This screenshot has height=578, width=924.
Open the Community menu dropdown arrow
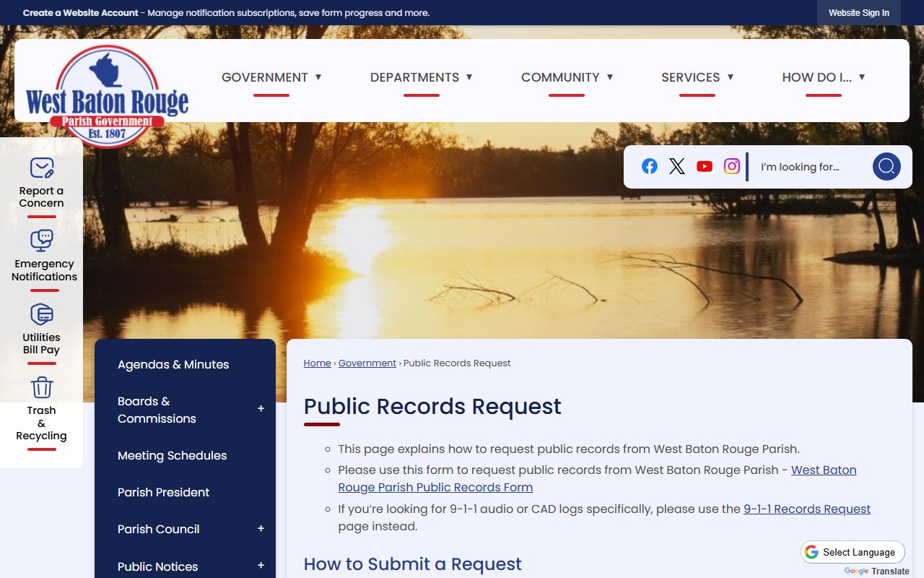[x=610, y=77]
